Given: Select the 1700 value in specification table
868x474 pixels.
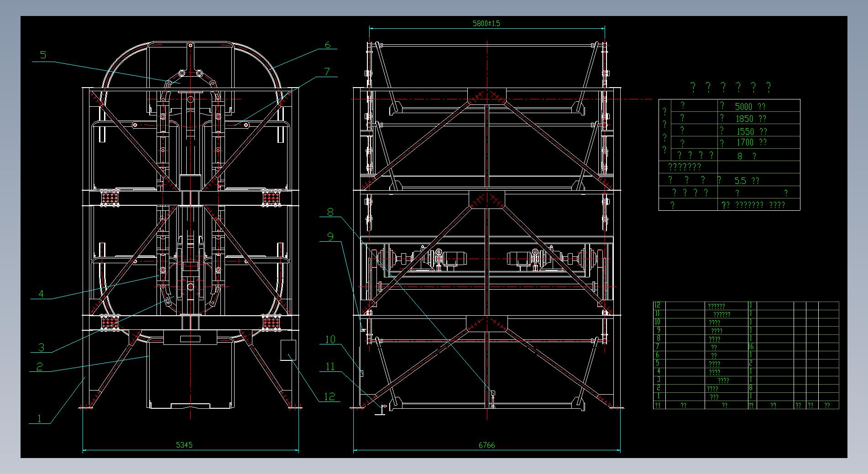Looking at the screenshot, I should tap(745, 142).
